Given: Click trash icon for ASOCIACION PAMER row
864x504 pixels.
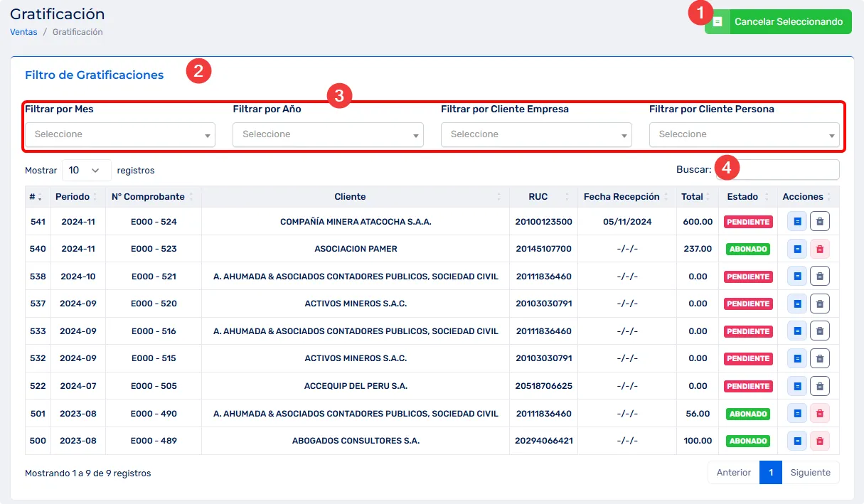Looking at the screenshot, I should coord(820,249).
